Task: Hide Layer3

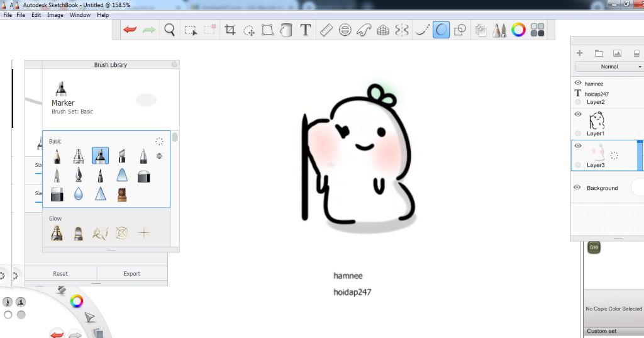Action: tap(578, 145)
